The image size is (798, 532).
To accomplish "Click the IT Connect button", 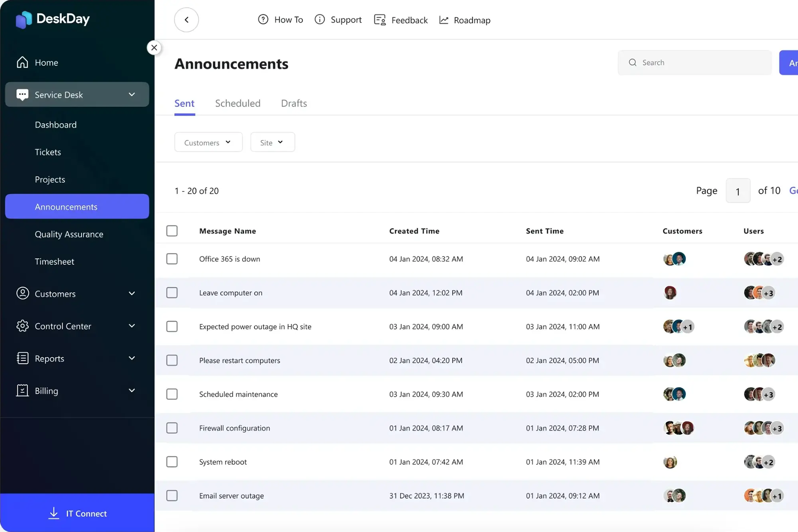I will (x=77, y=513).
